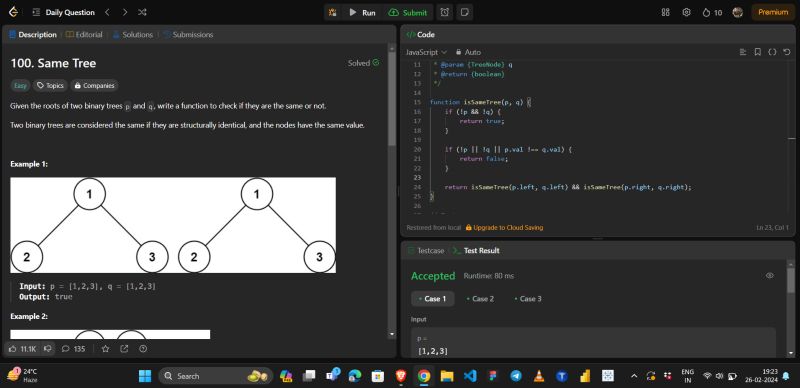Click the Premium button
Screen dimensions: 800x388
tap(773, 12)
